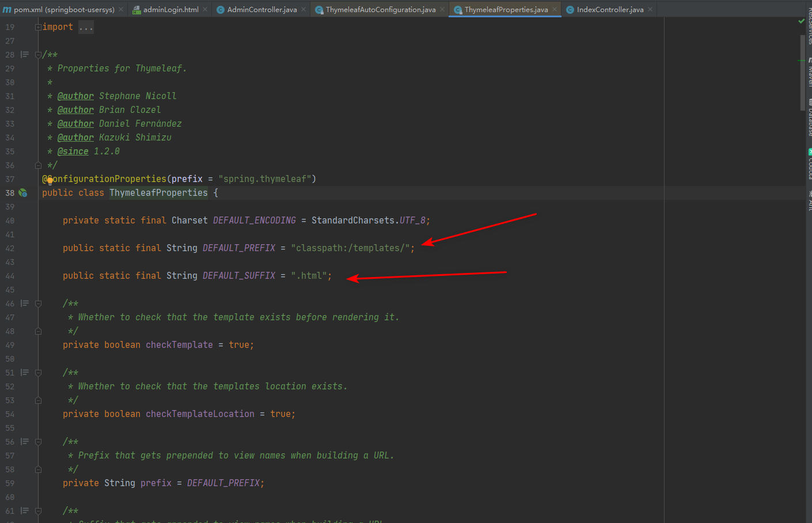The height and width of the screenshot is (523, 812).
Task: Click DEFAULT_SUFFIX constant on line 44
Action: pyautogui.click(x=239, y=276)
